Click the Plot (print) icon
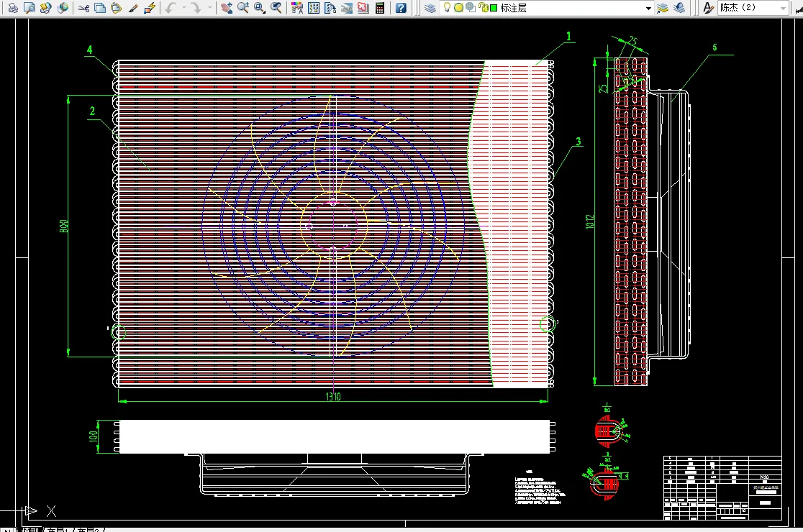Viewport: 803px width, 532px height. (13, 8)
